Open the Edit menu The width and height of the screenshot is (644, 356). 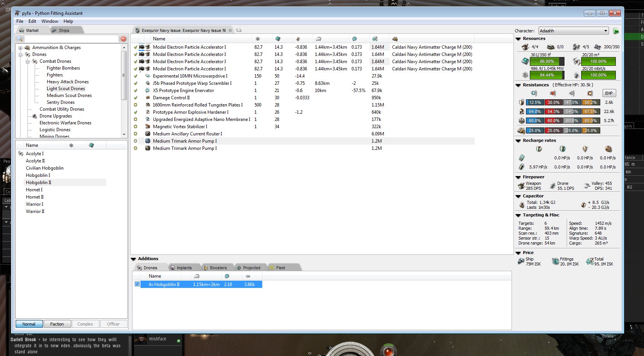(x=32, y=21)
